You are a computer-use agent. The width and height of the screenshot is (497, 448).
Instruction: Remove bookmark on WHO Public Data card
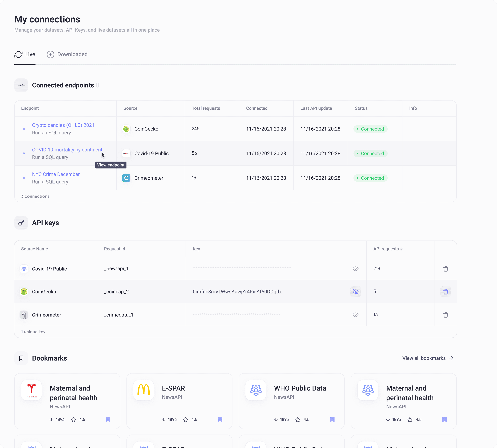(x=332, y=420)
